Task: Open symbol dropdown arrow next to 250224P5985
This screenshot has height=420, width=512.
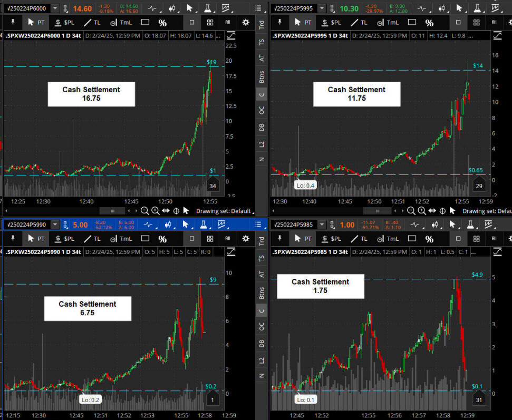Action: [322, 224]
